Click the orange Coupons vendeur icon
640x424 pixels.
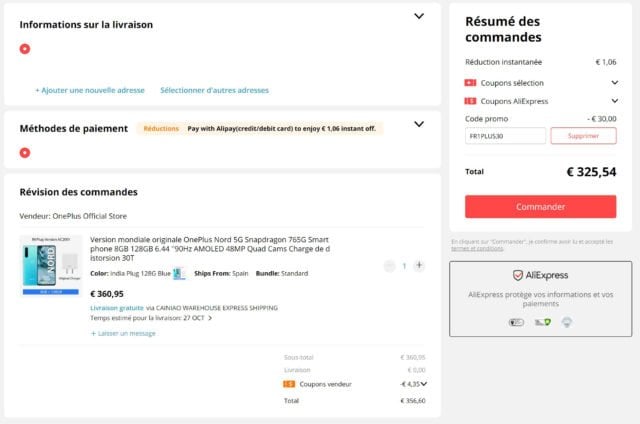pos(289,383)
